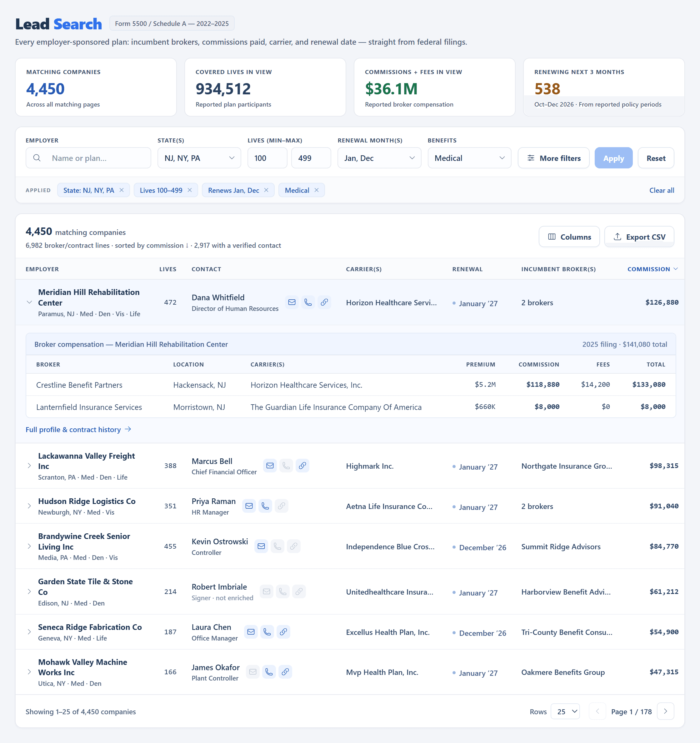The width and height of the screenshot is (700, 743).
Task: Expand the Hudson Ridge Logistics Co row
Action: (29, 506)
